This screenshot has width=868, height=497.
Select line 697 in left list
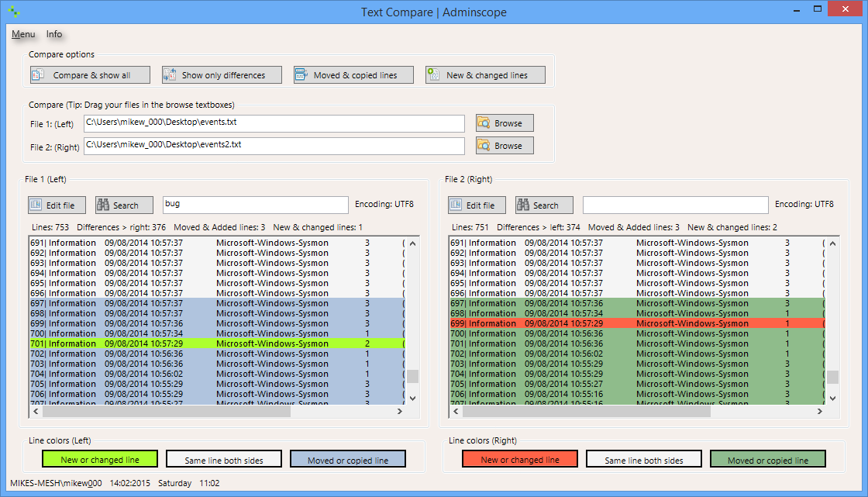(x=217, y=303)
